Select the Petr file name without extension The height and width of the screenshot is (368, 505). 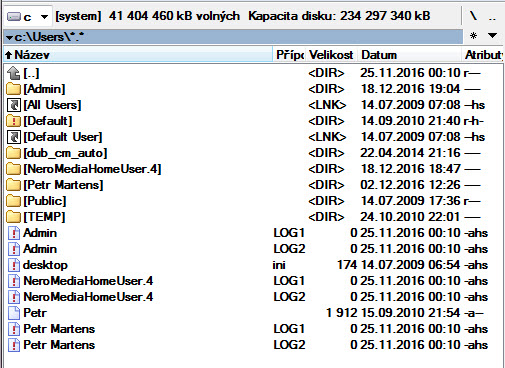point(35,313)
